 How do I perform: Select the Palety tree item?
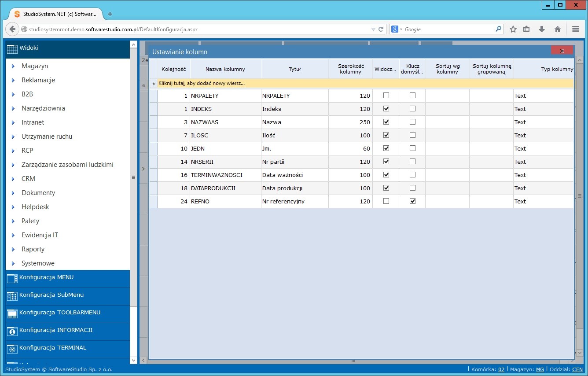pos(30,221)
